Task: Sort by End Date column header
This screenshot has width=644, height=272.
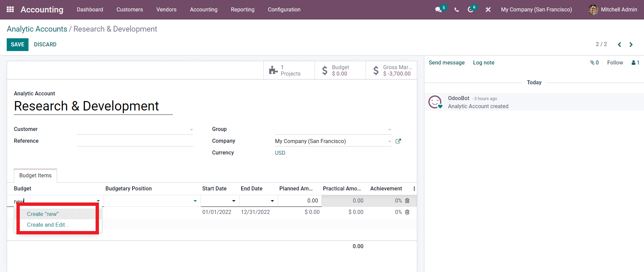Action: coord(252,189)
